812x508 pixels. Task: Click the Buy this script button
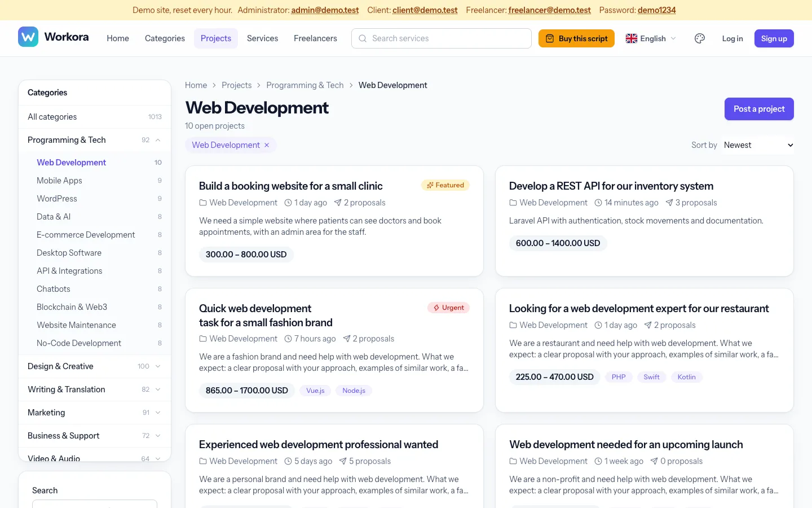(x=576, y=38)
